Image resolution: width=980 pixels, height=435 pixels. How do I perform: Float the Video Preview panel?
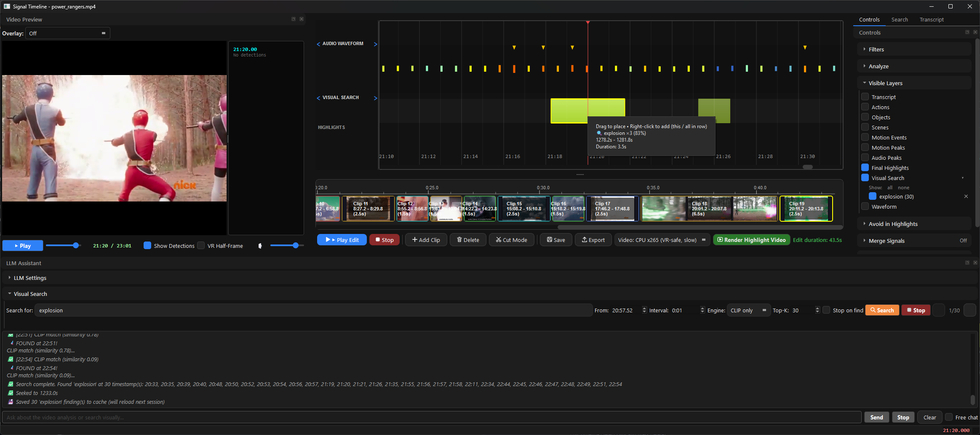tap(294, 19)
